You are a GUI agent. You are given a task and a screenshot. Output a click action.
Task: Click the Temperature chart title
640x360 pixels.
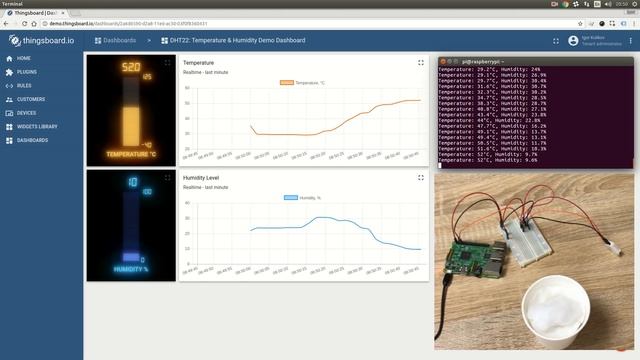coord(198,63)
